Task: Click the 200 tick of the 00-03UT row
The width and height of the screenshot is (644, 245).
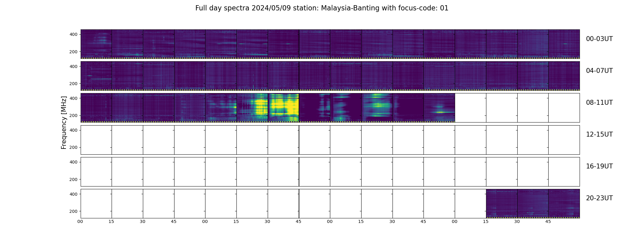Action: 74,52
